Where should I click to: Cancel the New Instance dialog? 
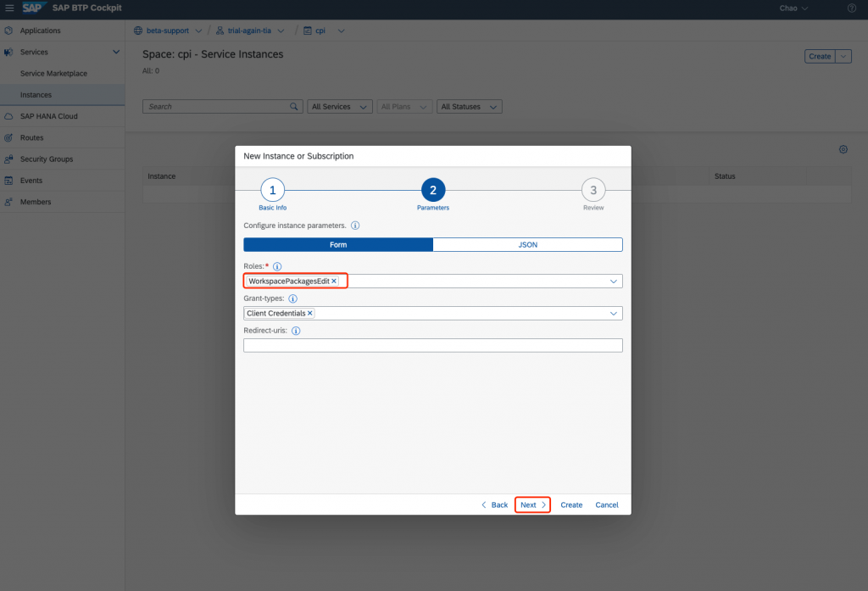point(607,505)
